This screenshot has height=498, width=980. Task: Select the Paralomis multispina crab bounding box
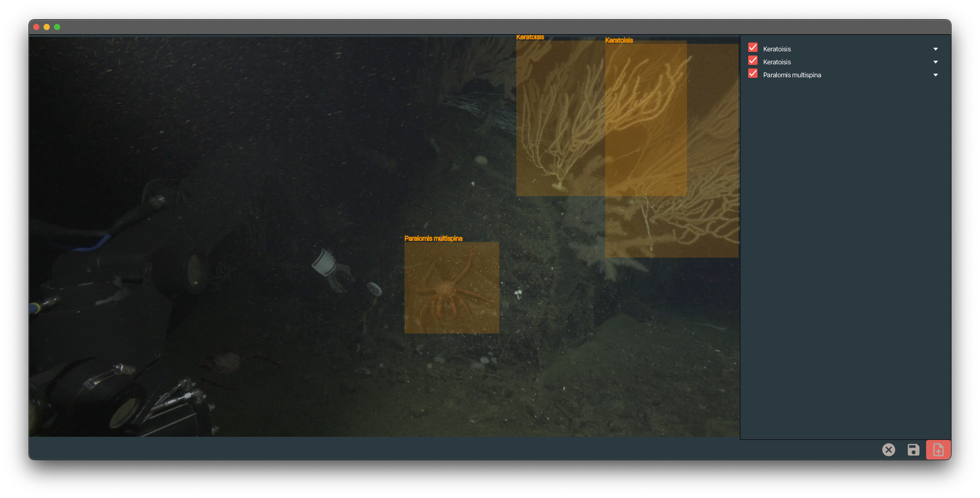[451, 288]
